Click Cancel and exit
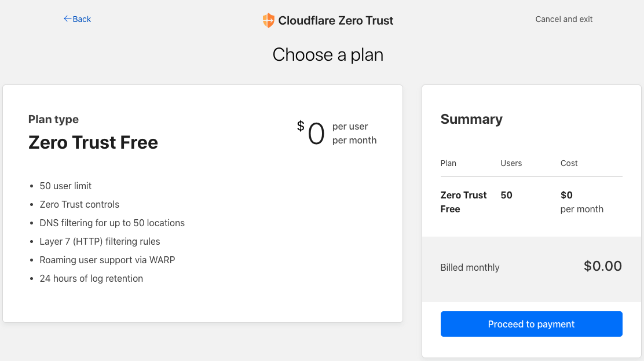 (x=563, y=19)
